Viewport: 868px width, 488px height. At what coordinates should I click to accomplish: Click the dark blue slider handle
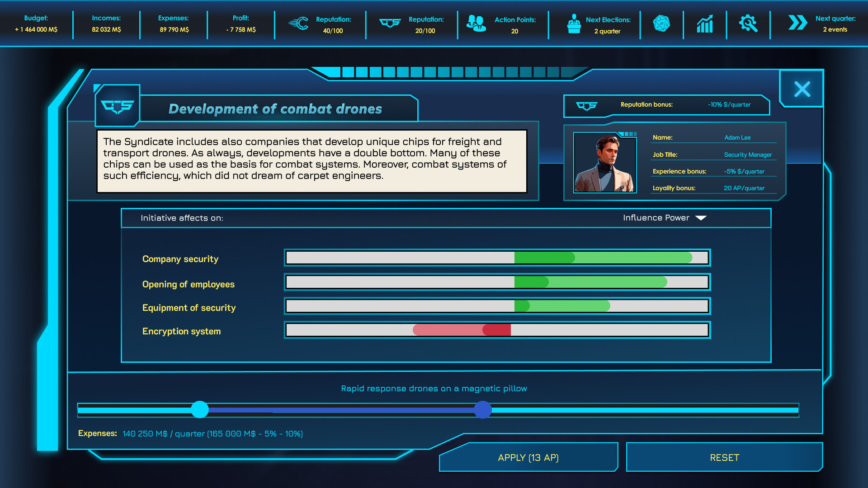pyautogui.click(x=483, y=409)
